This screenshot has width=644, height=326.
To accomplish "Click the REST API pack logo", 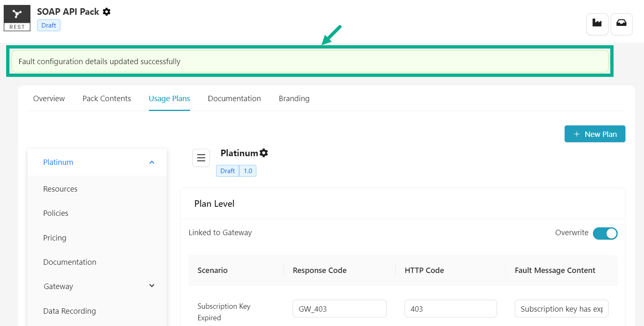I will (x=17, y=18).
